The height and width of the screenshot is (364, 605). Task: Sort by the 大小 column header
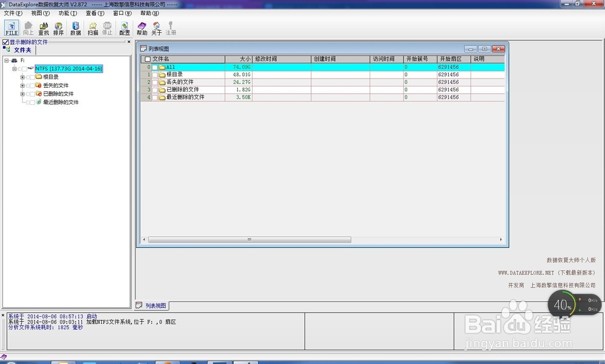click(x=238, y=59)
